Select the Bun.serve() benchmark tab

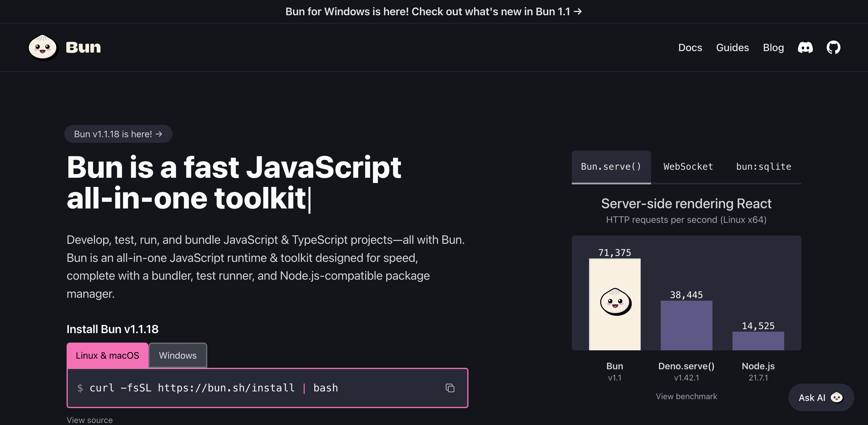pos(611,167)
